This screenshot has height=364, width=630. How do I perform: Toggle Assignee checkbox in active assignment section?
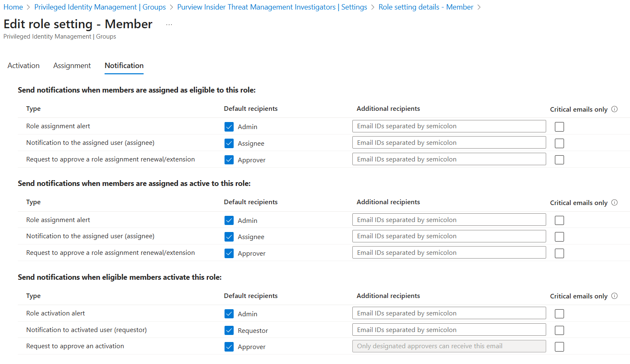pos(229,237)
